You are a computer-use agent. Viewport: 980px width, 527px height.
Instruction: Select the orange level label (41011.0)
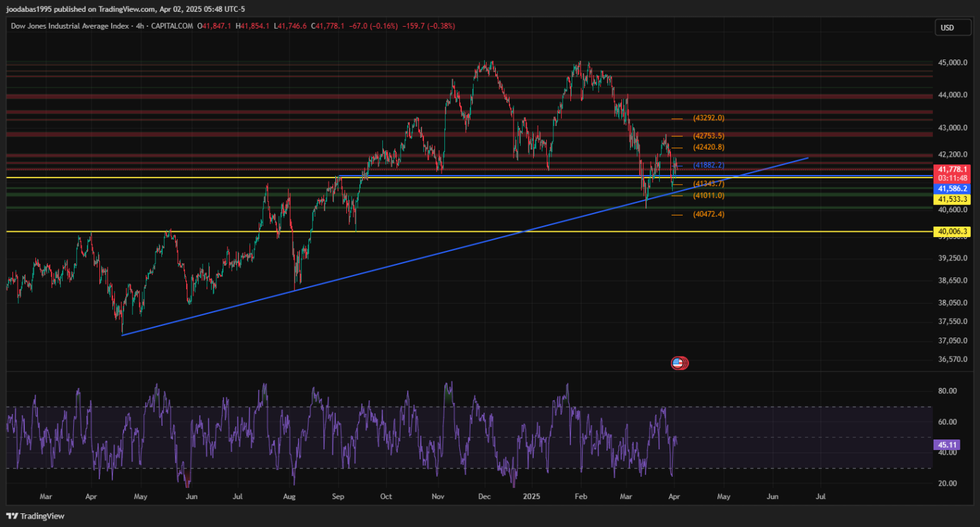[709, 195]
